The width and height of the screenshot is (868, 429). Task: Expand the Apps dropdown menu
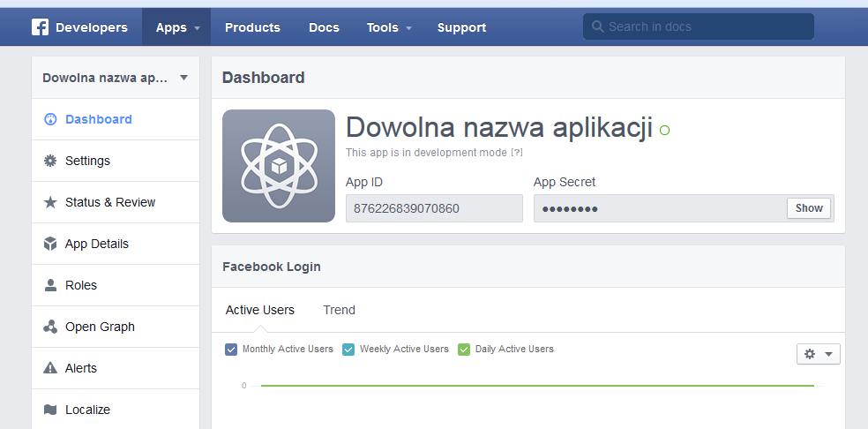coord(176,27)
